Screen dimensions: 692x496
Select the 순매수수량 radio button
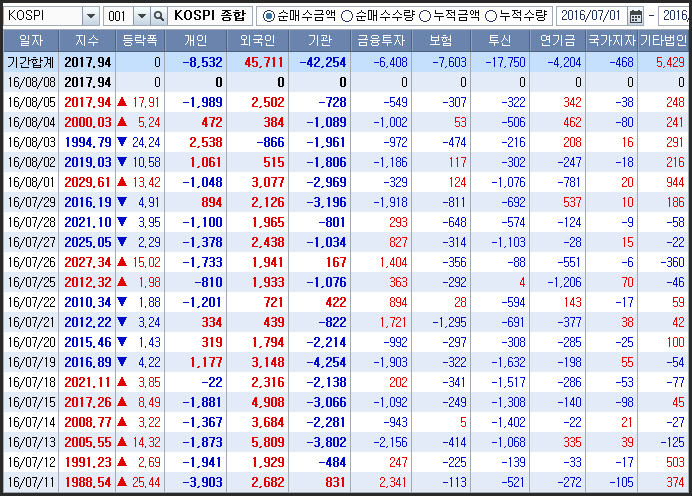coord(347,16)
